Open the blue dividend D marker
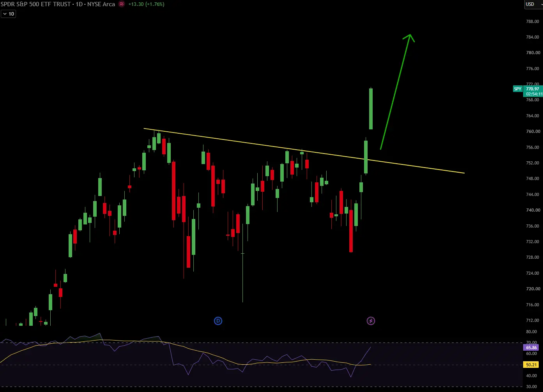 click(218, 321)
